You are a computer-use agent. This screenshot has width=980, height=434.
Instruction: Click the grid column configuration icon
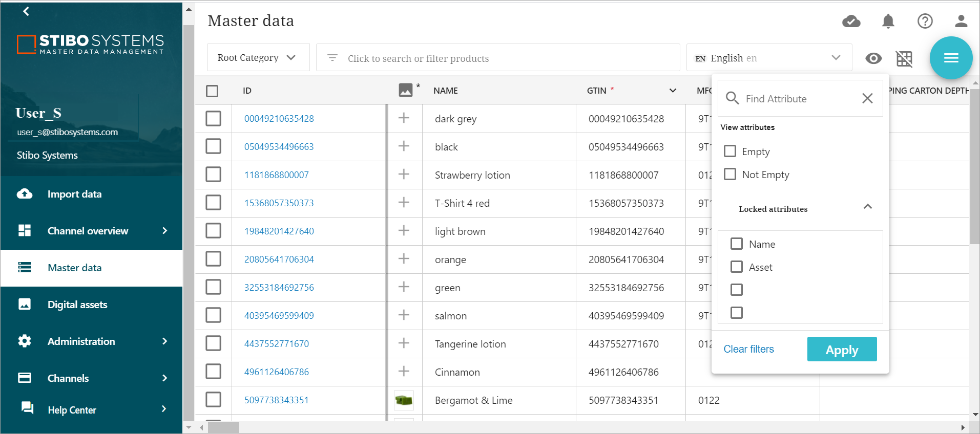coord(904,59)
